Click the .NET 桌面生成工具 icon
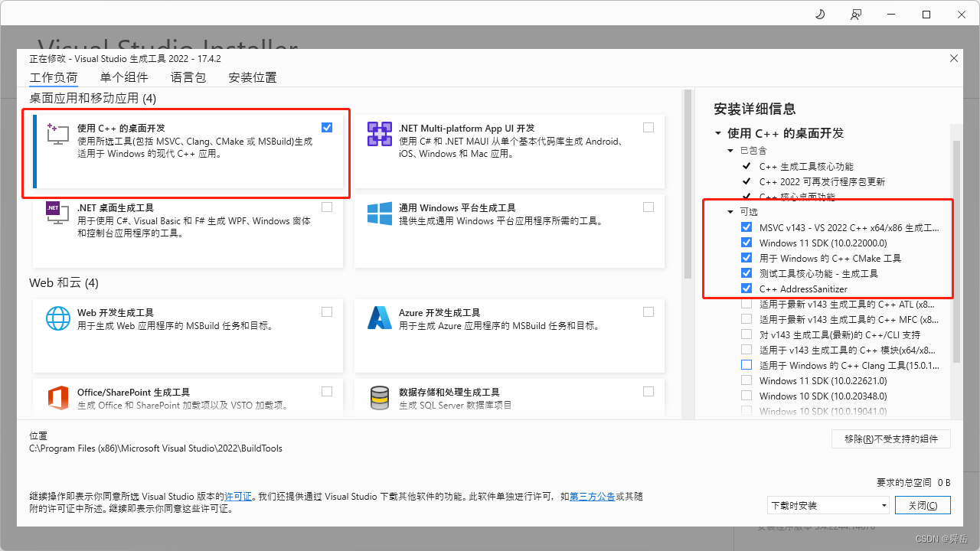 tap(58, 214)
